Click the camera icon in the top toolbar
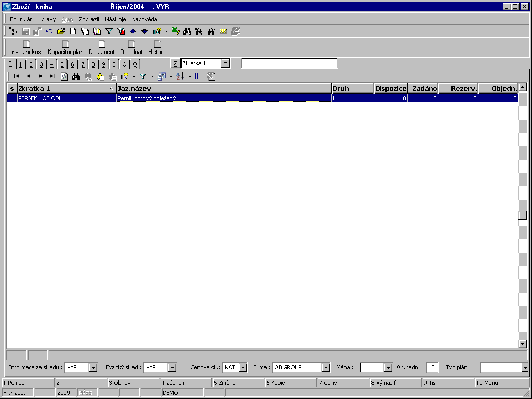The image size is (532, 399). (x=157, y=31)
